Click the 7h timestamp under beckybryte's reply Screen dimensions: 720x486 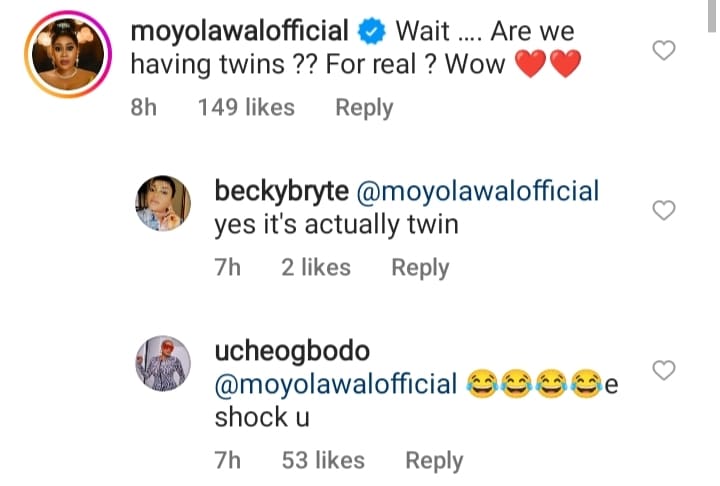tap(232, 268)
